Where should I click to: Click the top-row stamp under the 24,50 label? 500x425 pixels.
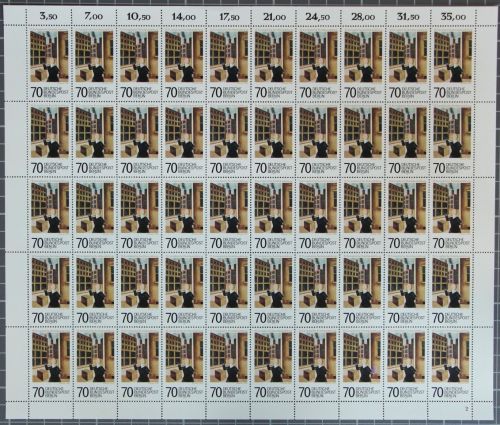[318, 64]
